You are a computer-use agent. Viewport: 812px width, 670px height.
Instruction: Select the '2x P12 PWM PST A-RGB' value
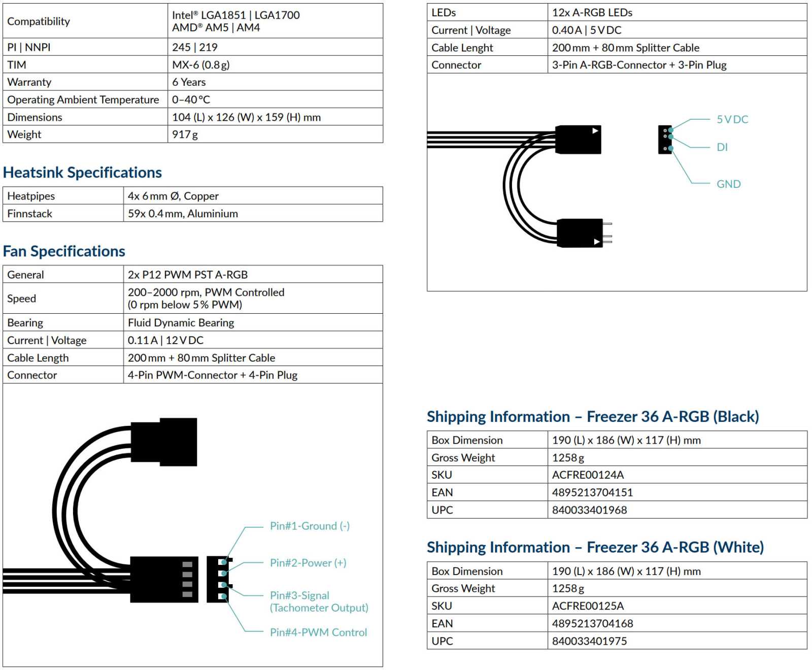pyautogui.click(x=188, y=275)
